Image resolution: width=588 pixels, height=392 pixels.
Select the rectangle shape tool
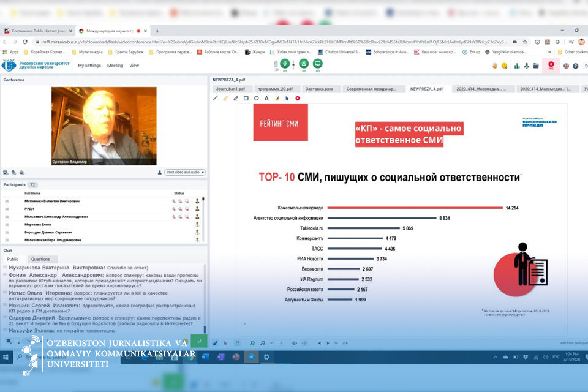[246, 98]
